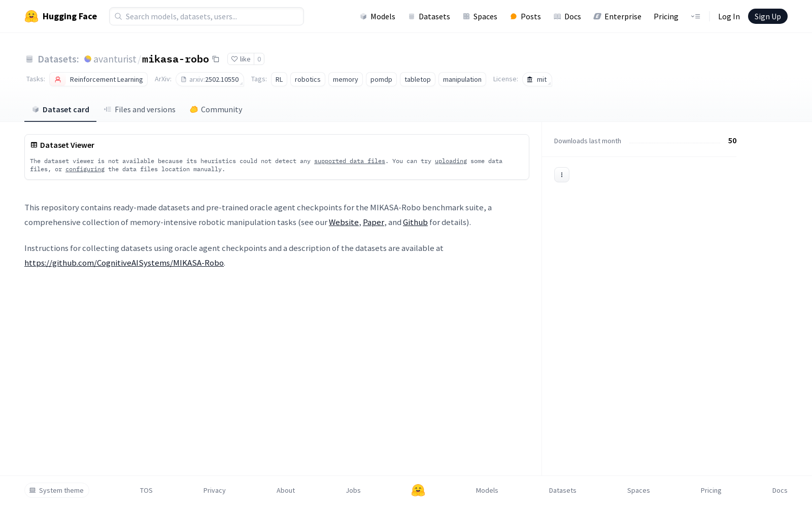
Task: Open the MIKASA-Robo GitHub URL link
Action: coord(124,263)
